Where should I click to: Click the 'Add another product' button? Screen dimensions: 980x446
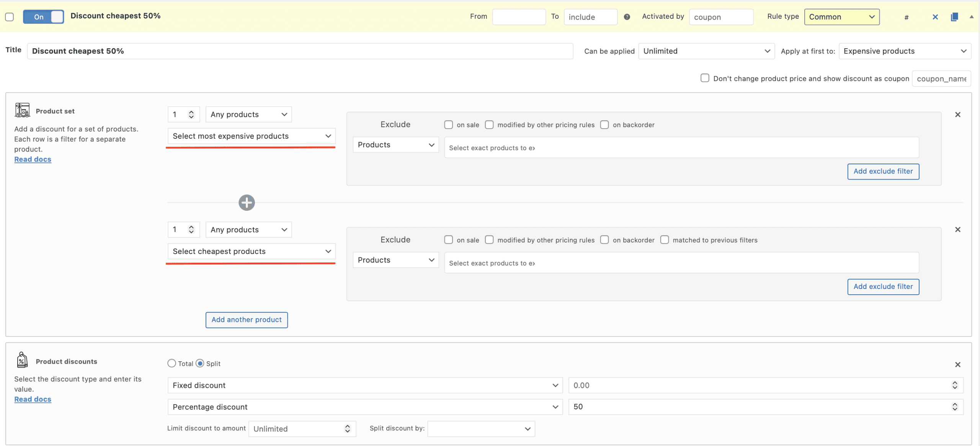[247, 320]
